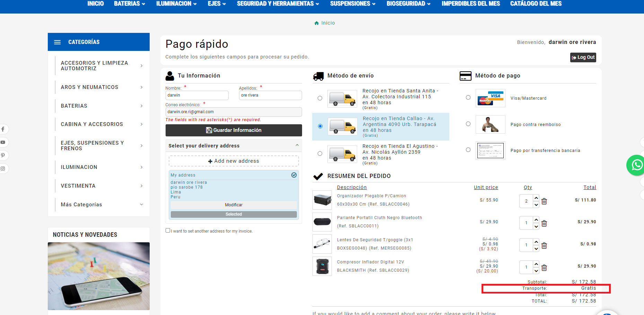
Task: Decrease Compresor Inflador quantity with down arrow
Action: pyautogui.click(x=536, y=271)
